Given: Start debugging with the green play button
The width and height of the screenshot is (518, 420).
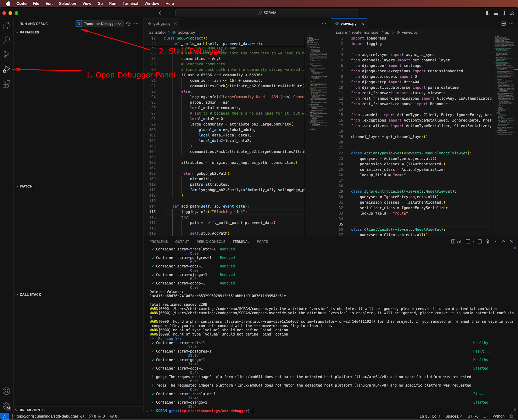Looking at the screenshot, I should point(79,24).
